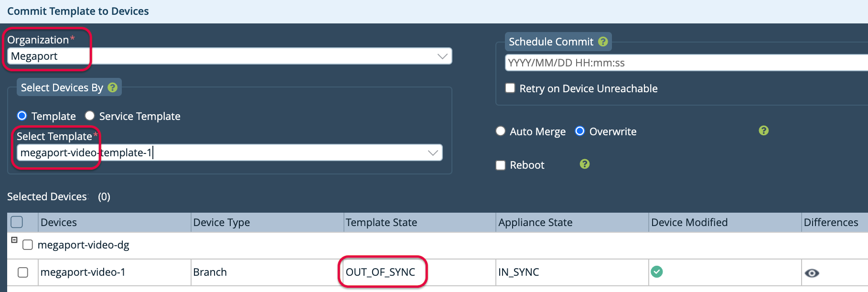Tick the Reboot checkbox

coord(501,165)
